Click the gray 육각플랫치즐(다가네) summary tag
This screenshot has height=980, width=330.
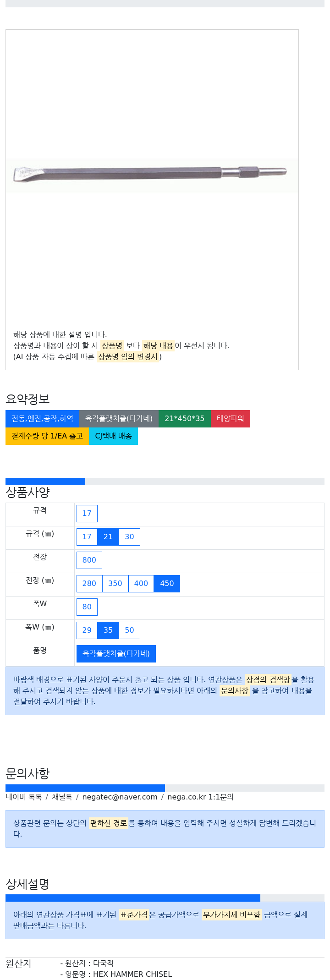pyautogui.click(x=119, y=419)
